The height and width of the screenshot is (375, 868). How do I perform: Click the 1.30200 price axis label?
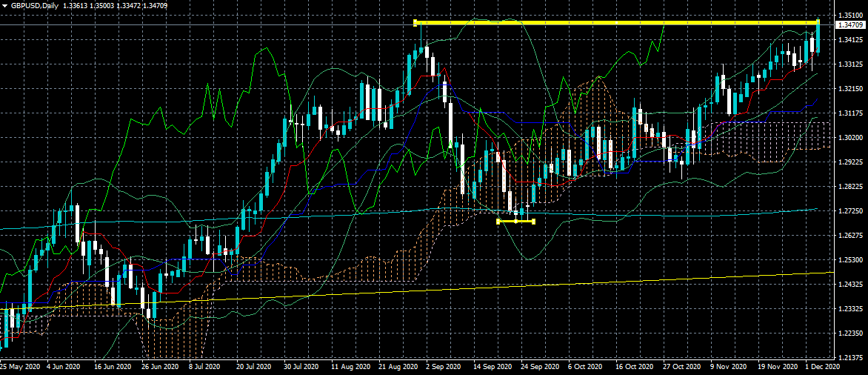pyautogui.click(x=851, y=137)
